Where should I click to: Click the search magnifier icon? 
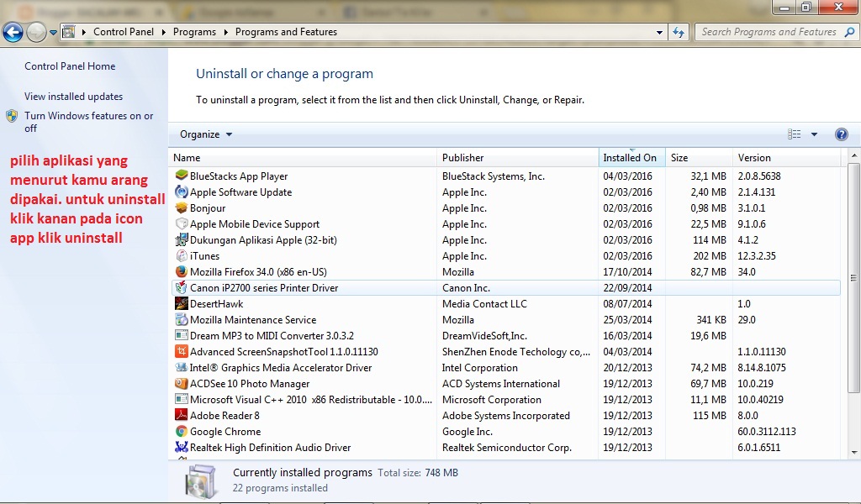[x=849, y=33]
